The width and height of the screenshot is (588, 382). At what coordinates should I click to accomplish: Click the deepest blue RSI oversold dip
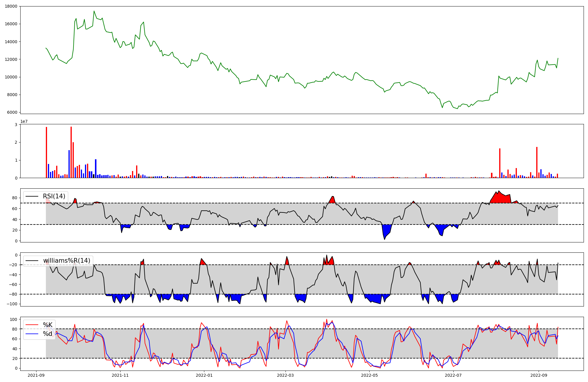coord(386,231)
